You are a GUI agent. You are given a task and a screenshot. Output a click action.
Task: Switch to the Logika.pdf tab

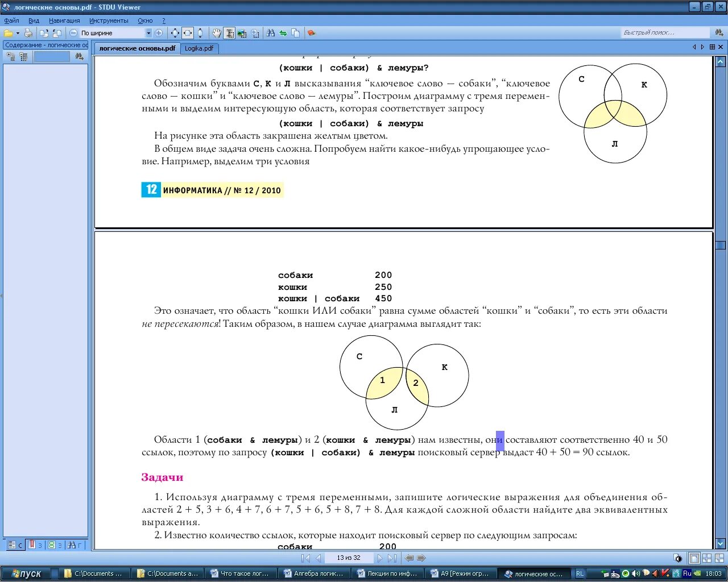199,48
